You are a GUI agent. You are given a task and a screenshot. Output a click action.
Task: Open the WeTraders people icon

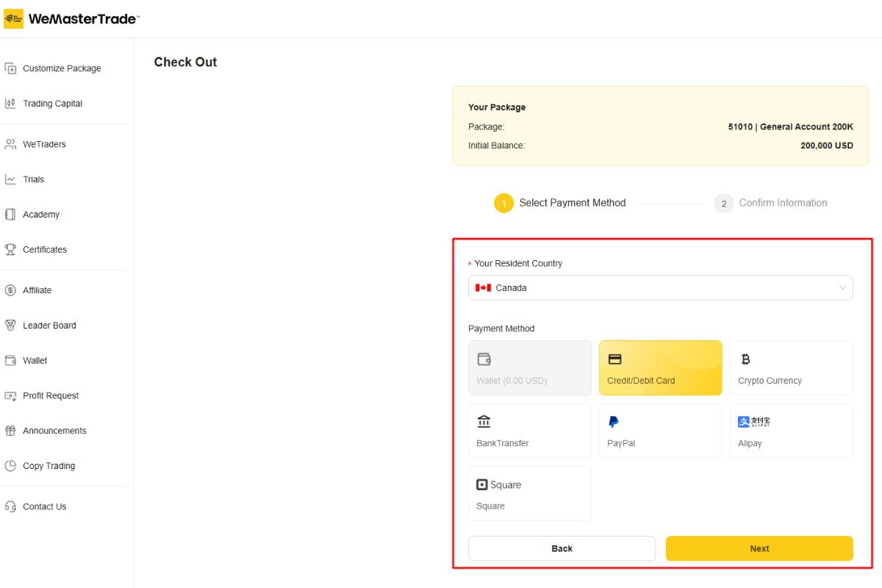[x=10, y=145]
